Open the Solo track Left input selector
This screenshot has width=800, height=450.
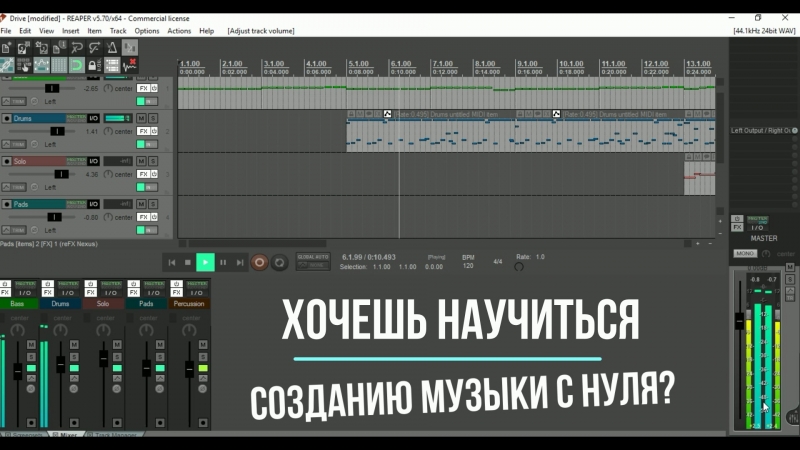coord(50,187)
